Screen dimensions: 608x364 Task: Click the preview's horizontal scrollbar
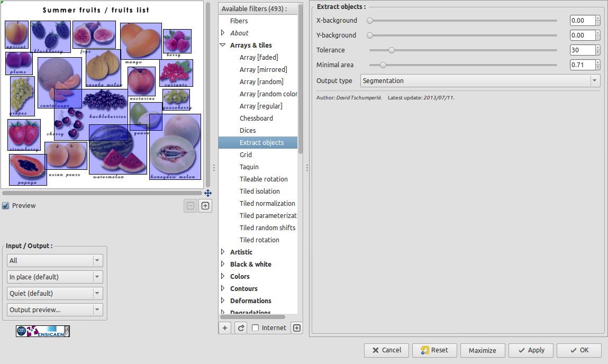(x=102, y=193)
